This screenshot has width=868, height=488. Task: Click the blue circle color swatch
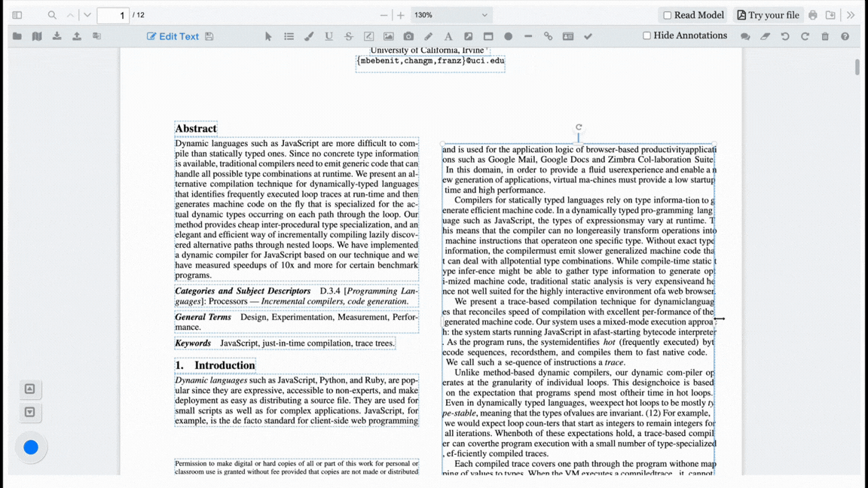[x=31, y=447]
